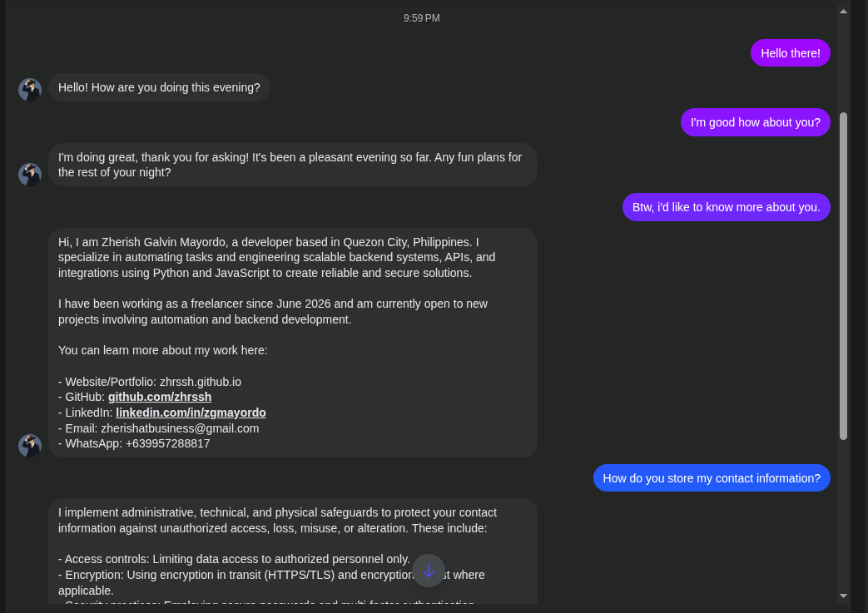Click avatar beside the WhatsApp contact message

pyautogui.click(x=30, y=445)
